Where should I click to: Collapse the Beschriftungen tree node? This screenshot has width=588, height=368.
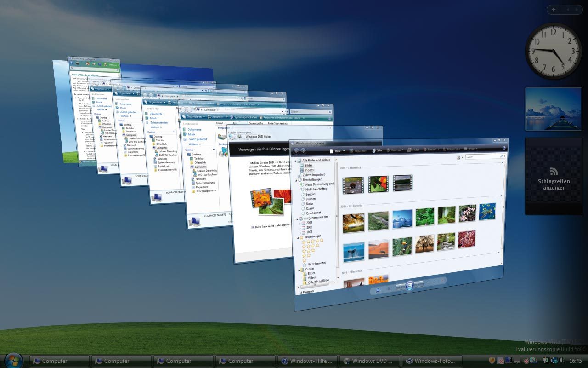pos(296,180)
